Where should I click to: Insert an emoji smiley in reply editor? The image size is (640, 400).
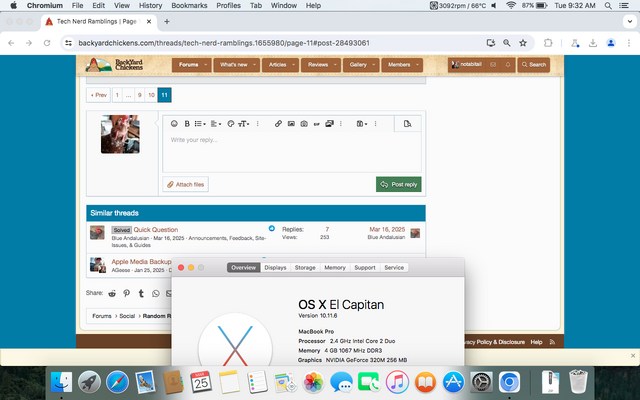[174, 124]
